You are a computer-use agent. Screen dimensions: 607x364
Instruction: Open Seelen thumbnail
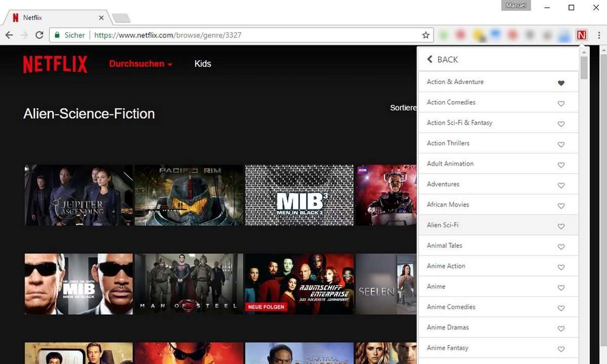[x=386, y=284]
